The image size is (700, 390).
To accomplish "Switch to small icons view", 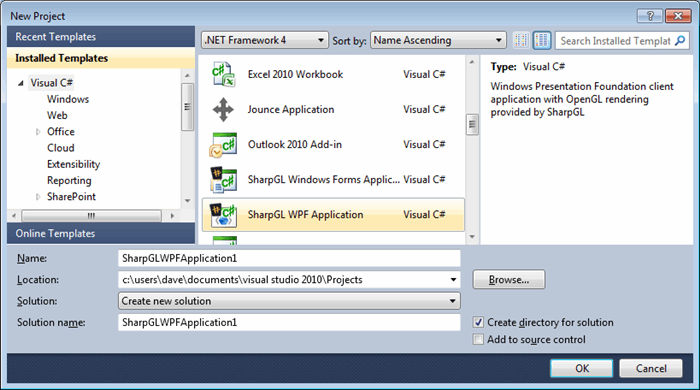I will (521, 40).
